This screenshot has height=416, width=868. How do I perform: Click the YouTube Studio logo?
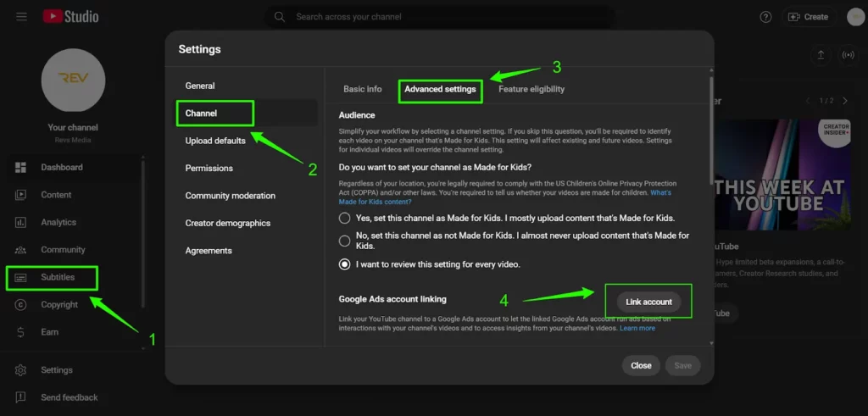click(70, 17)
